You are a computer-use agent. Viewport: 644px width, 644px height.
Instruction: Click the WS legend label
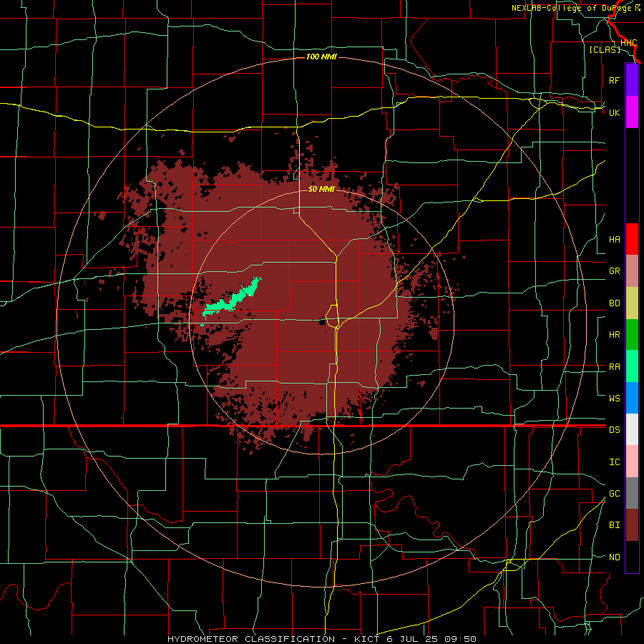(615, 399)
